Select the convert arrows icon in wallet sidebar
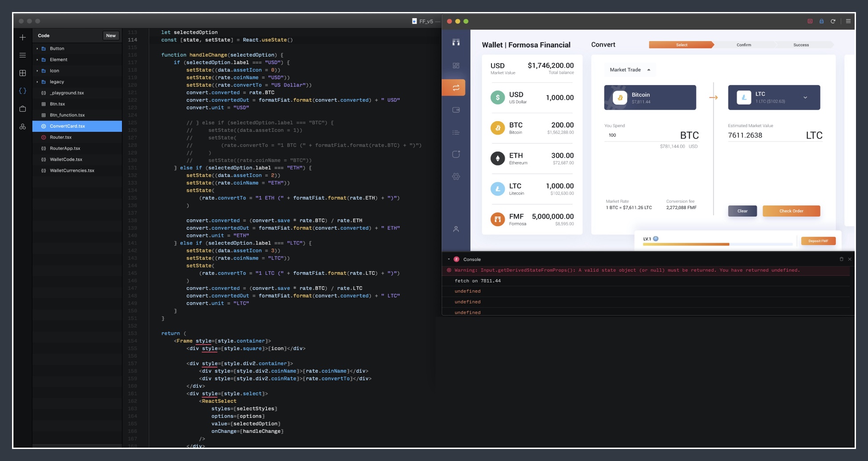 tap(456, 88)
